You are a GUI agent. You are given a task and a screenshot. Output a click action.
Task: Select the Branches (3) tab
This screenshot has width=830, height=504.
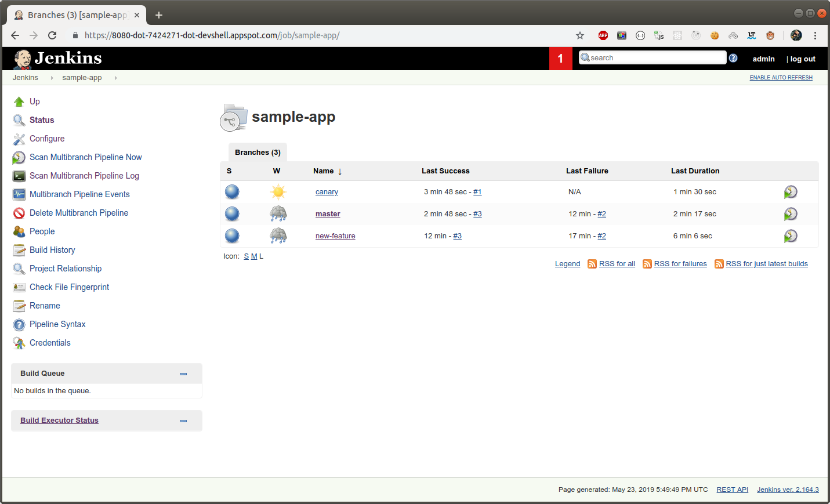[x=258, y=153]
